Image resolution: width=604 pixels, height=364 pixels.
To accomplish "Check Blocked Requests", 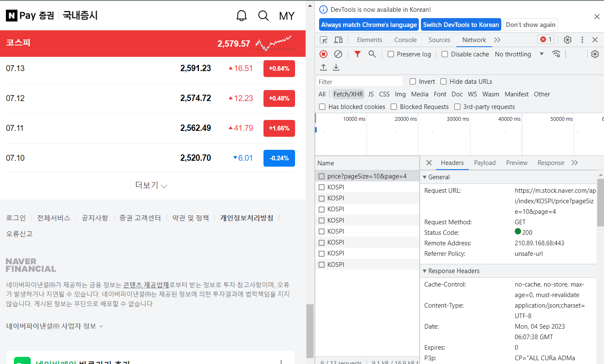I will 394,107.
